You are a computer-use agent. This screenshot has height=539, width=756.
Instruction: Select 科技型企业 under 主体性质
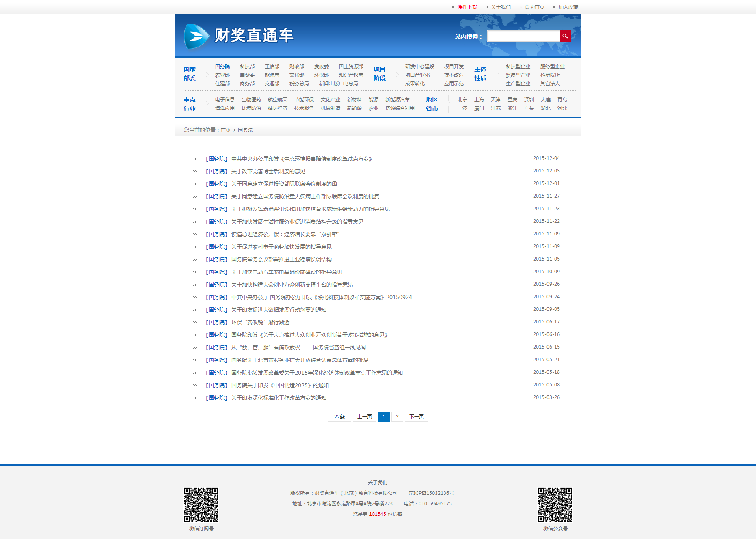point(518,67)
